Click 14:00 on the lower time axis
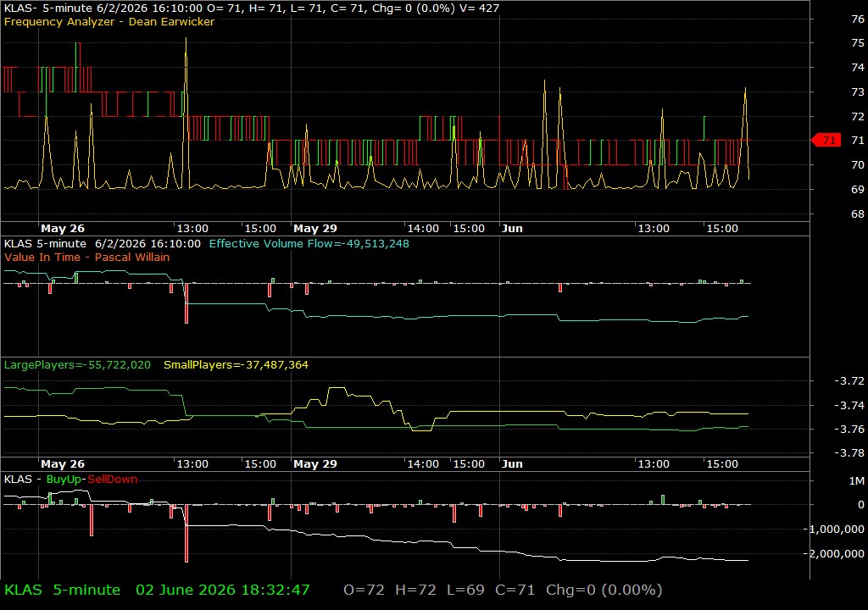The height and width of the screenshot is (610, 868). point(423,464)
